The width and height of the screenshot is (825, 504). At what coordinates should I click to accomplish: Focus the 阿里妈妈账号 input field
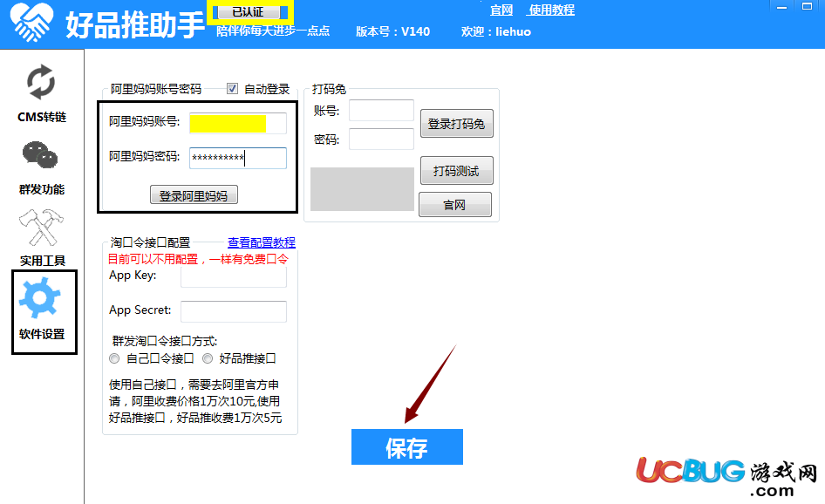(238, 123)
